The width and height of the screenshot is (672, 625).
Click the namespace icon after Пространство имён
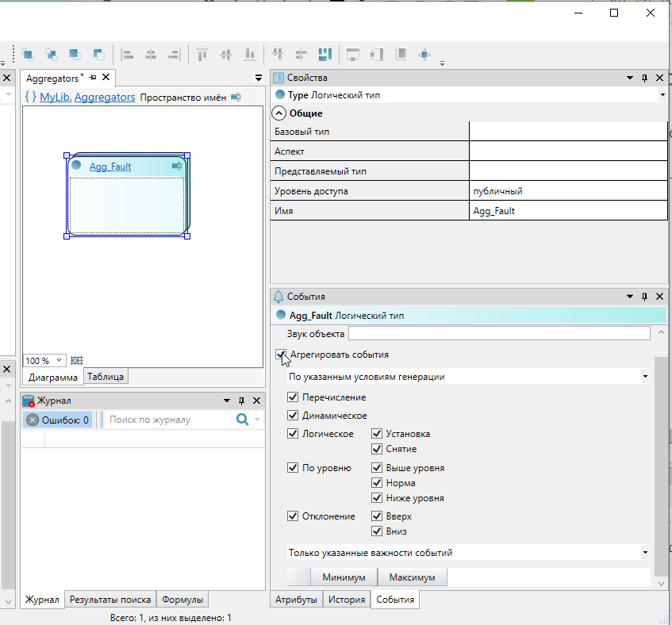tap(235, 98)
